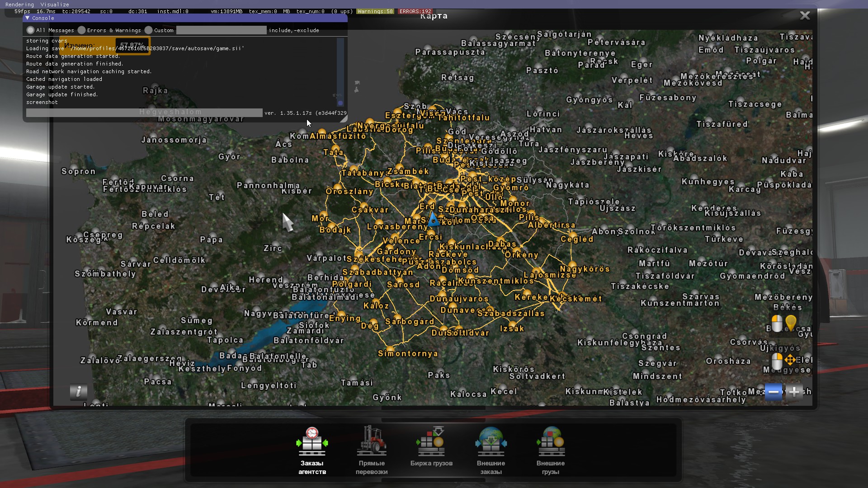
Task: Click the Karcag city label on map
Action: pos(745,189)
